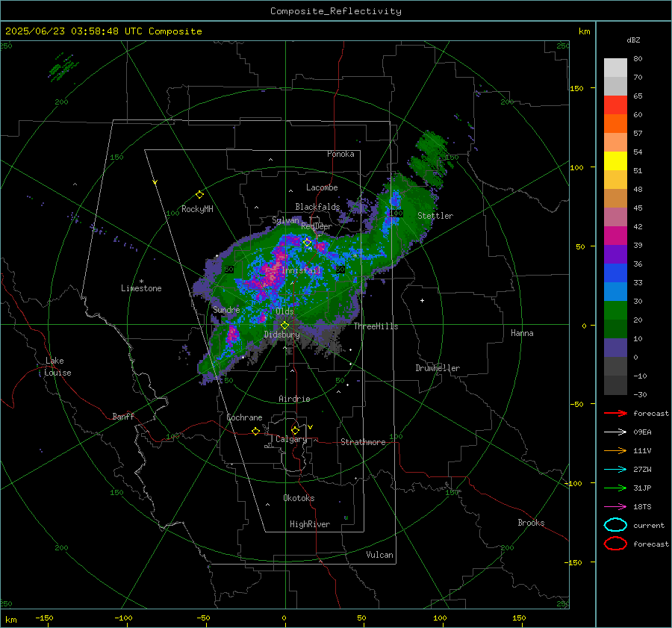Click the Vulcan city label
Screen dimensions: 672x628
(x=380, y=555)
